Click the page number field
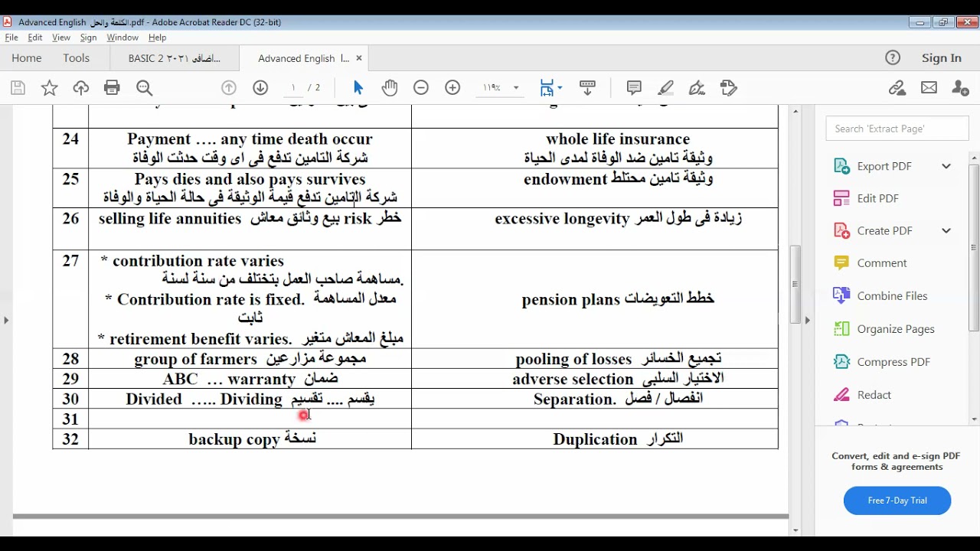The width and height of the screenshot is (980, 551). coord(292,88)
